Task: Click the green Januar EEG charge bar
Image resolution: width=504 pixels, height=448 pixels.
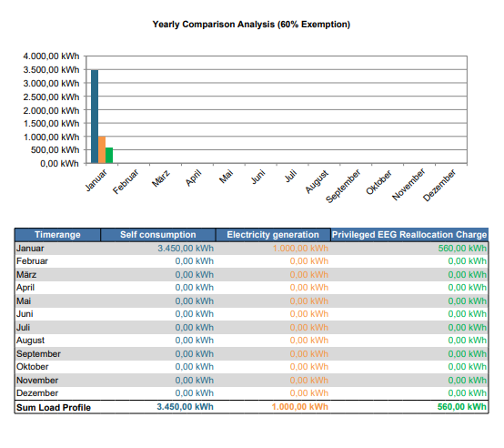Action: pyautogui.click(x=109, y=156)
